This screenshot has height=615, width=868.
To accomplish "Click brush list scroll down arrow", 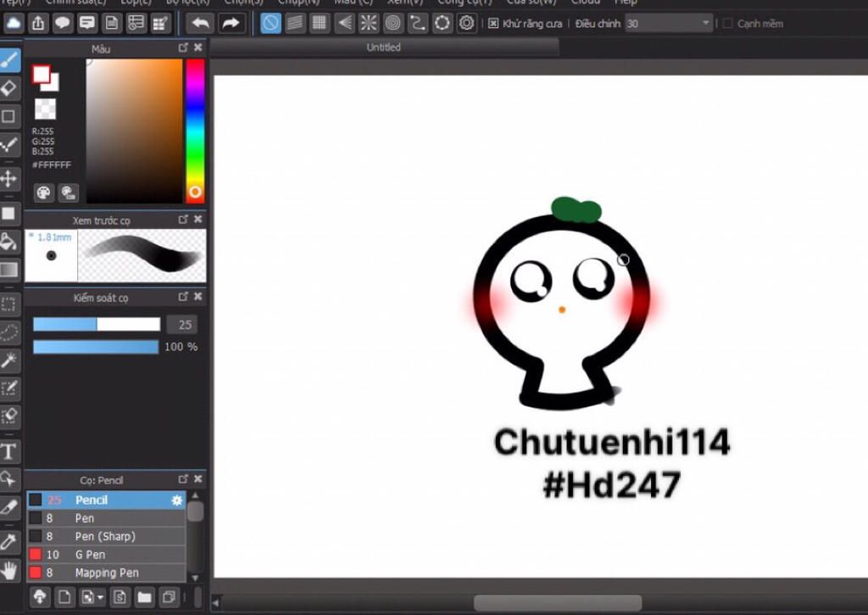I will pyautogui.click(x=195, y=578).
